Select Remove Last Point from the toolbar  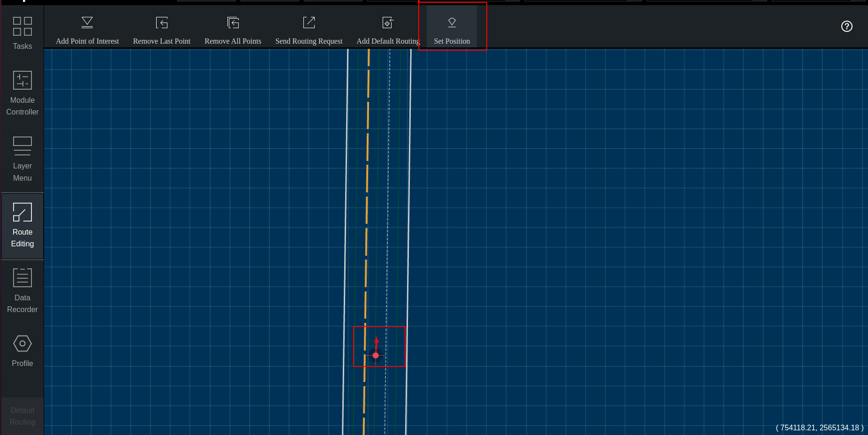click(x=162, y=29)
